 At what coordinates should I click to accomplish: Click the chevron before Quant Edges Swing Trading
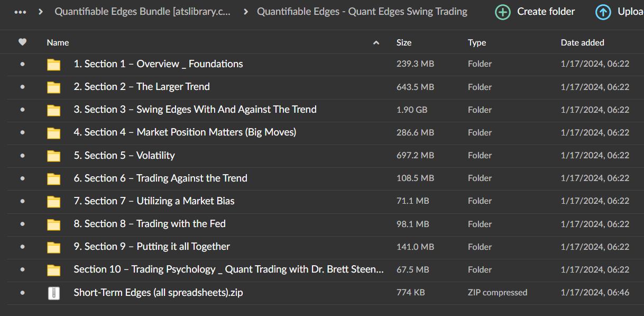click(x=246, y=12)
